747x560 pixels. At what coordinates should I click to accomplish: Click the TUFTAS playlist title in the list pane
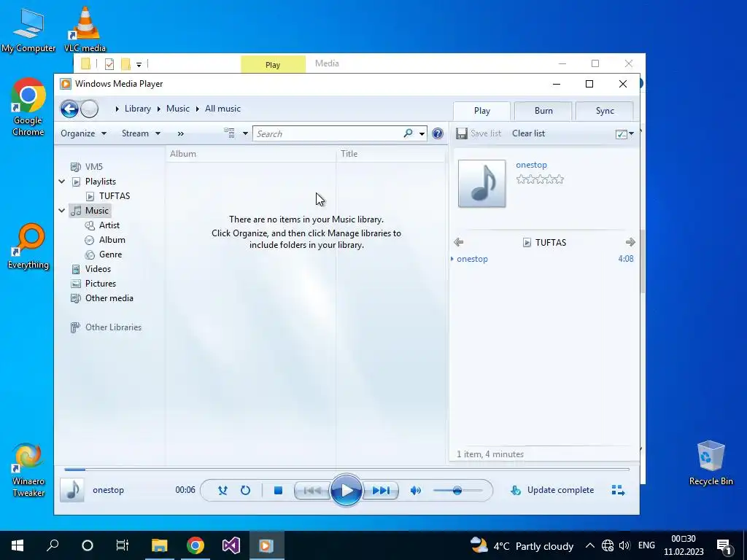(x=550, y=242)
